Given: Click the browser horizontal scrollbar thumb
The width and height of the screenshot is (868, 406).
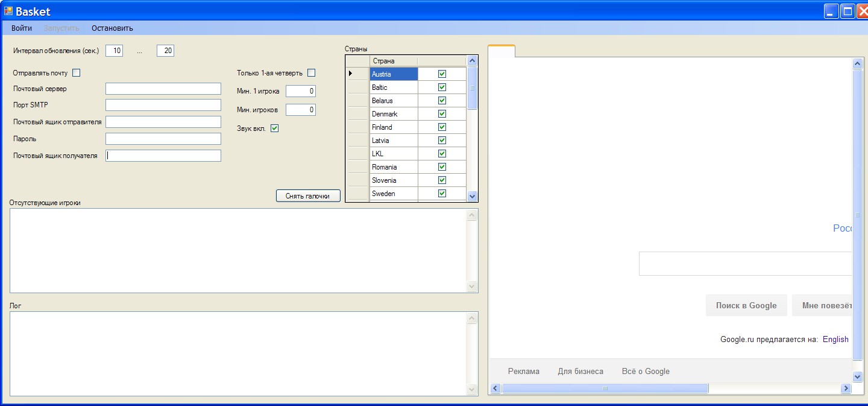Looking at the screenshot, I should [605, 389].
